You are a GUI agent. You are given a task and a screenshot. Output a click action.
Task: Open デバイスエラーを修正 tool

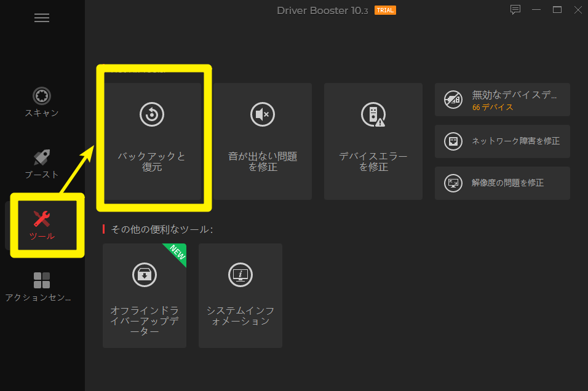click(x=373, y=141)
